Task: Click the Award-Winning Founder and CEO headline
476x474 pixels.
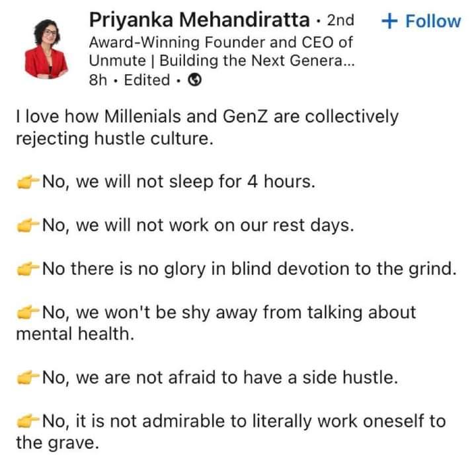Action: [220, 42]
